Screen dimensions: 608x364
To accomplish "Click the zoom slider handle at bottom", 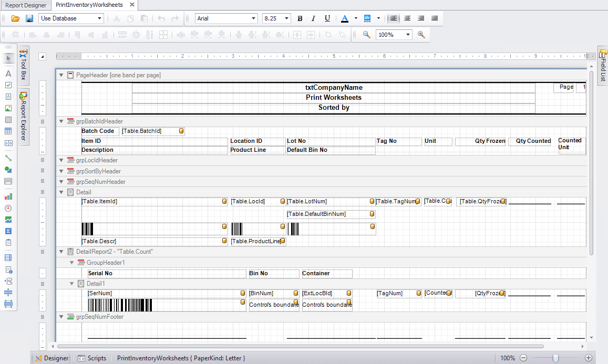I will click(555, 358).
